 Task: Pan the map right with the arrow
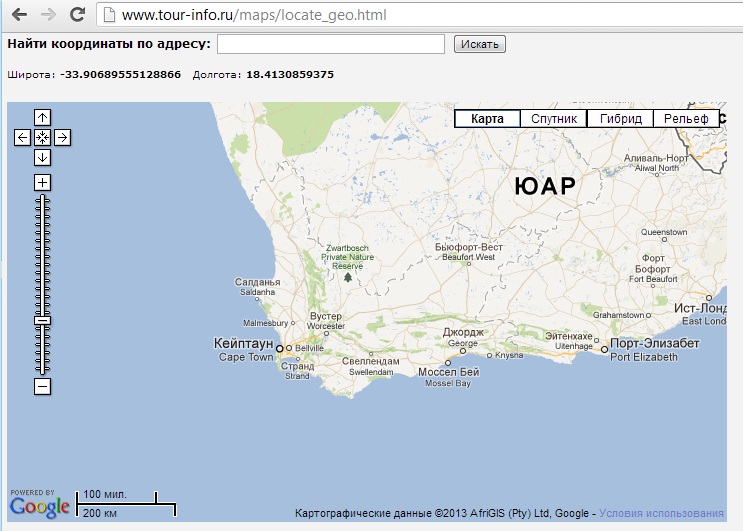[63, 137]
